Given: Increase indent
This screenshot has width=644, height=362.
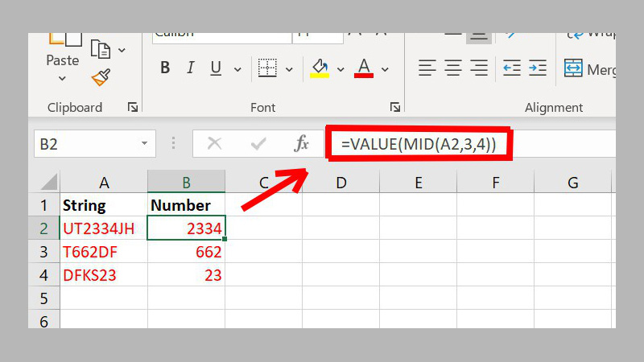Looking at the screenshot, I should 538,68.
